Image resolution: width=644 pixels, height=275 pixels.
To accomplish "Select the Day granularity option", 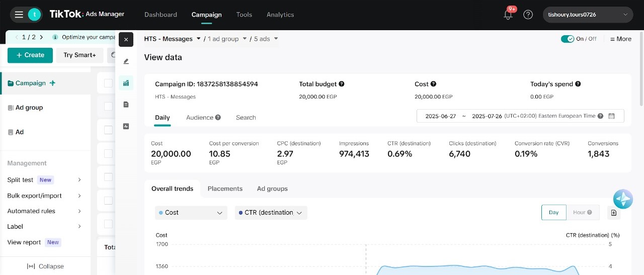I will tap(553, 213).
